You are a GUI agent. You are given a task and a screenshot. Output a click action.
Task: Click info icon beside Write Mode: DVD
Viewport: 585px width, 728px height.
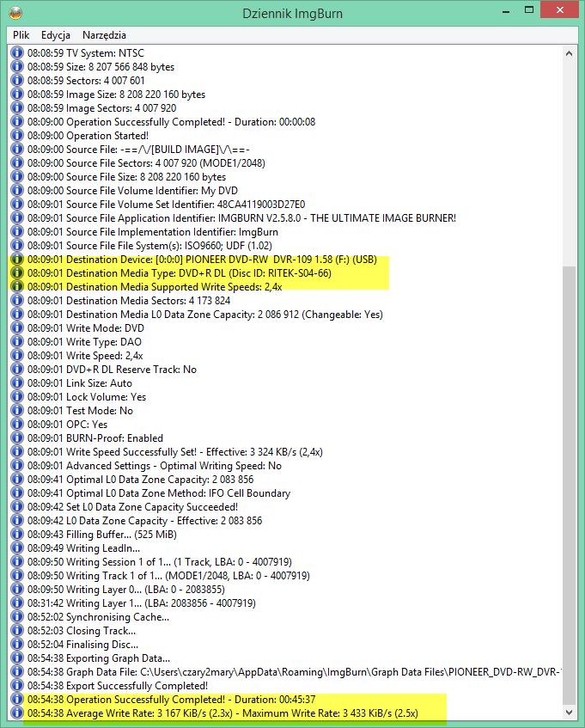pos(17,328)
